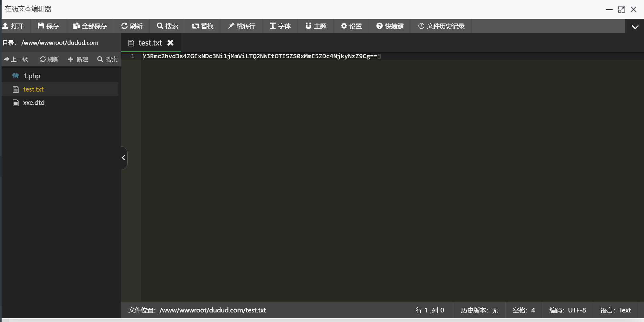Open the 主题 theme chooser
This screenshot has width=644, height=322.
click(x=316, y=26)
